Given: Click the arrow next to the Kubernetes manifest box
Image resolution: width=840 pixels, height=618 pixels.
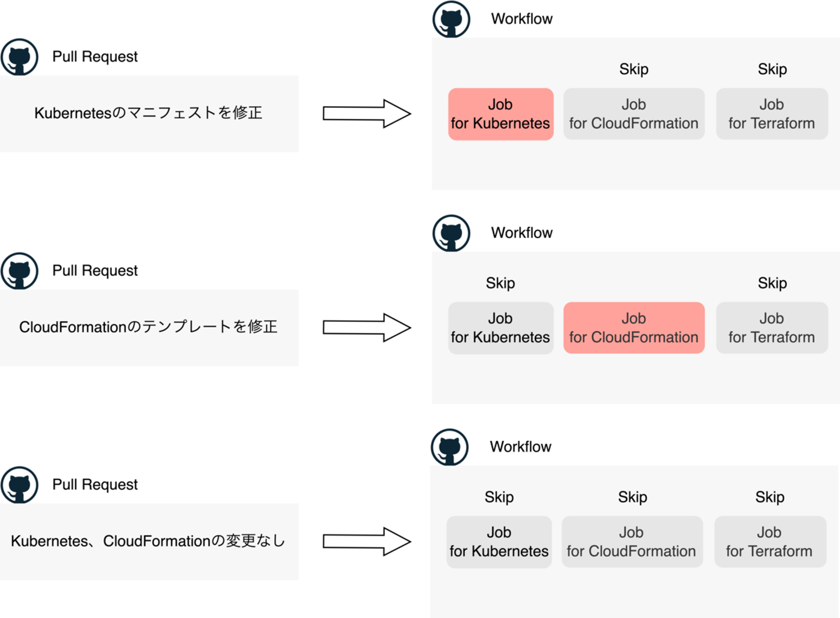Looking at the screenshot, I should click(x=367, y=114).
